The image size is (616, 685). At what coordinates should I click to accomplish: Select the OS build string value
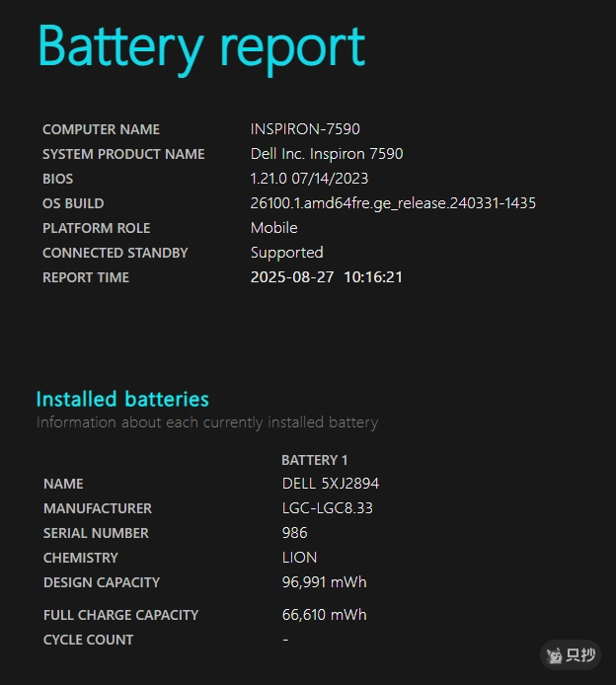[x=393, y=203]
